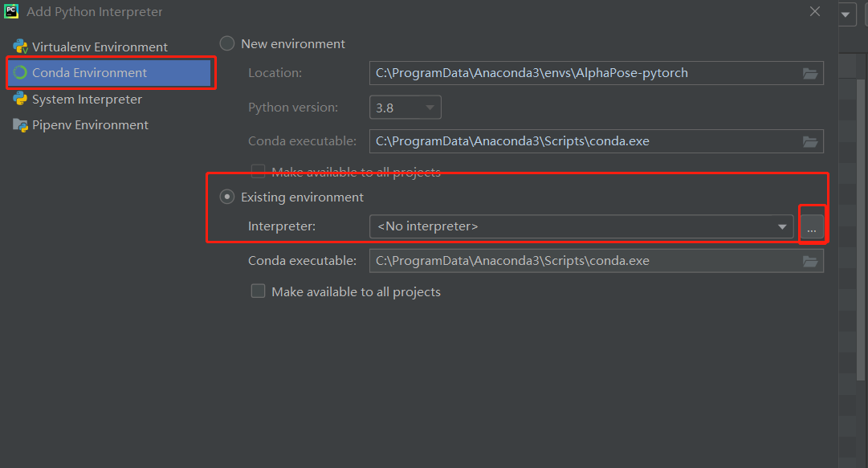
Task: Click the Conda green circle icon
Action: 21,72
